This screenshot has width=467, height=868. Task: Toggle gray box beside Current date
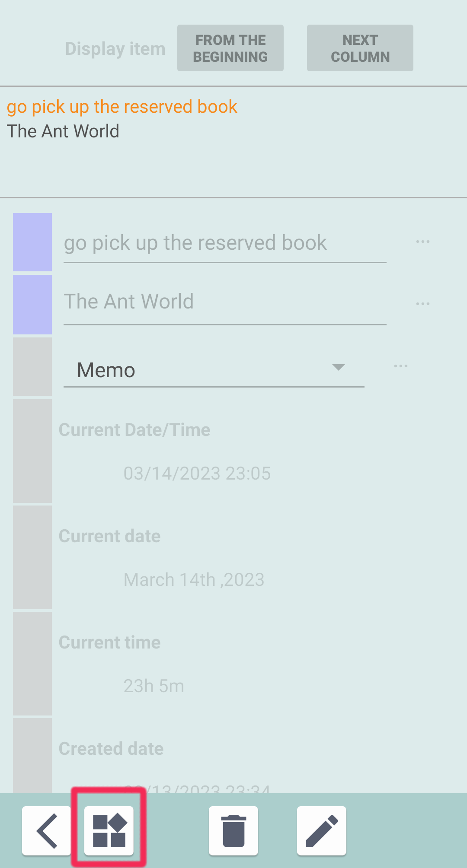pos(32,557)
